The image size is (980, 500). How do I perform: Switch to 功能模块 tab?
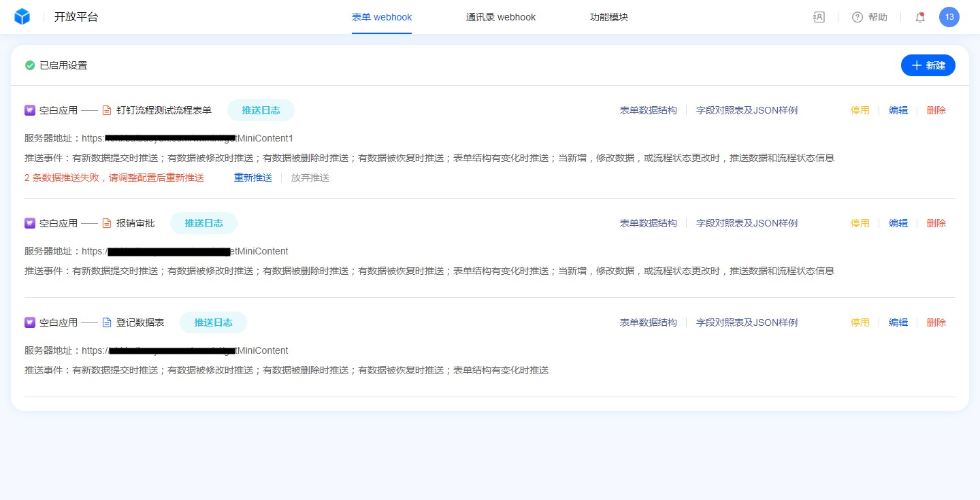(x=608, y=17)
